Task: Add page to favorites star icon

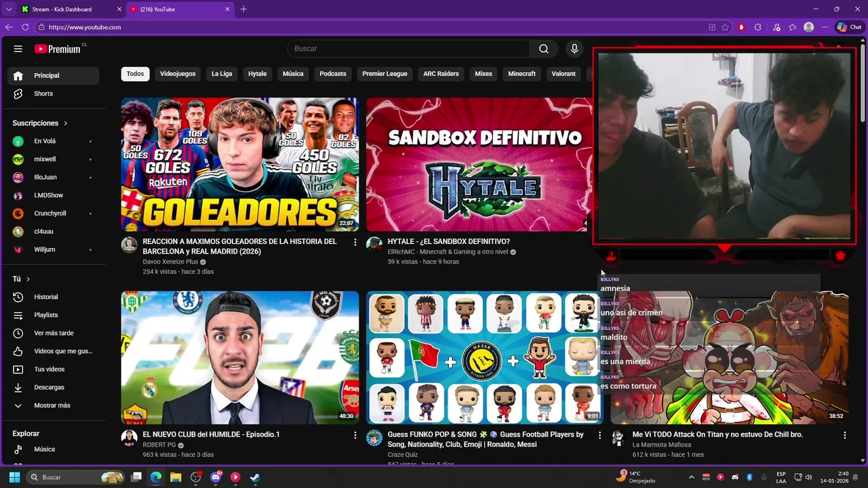Action: [725, 27]
